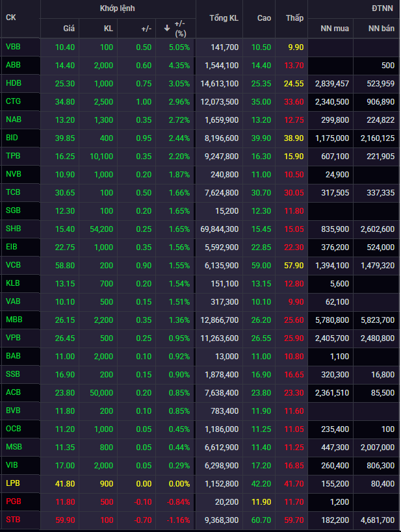
Task: Open the BID stock symbol
Action: 12,138
